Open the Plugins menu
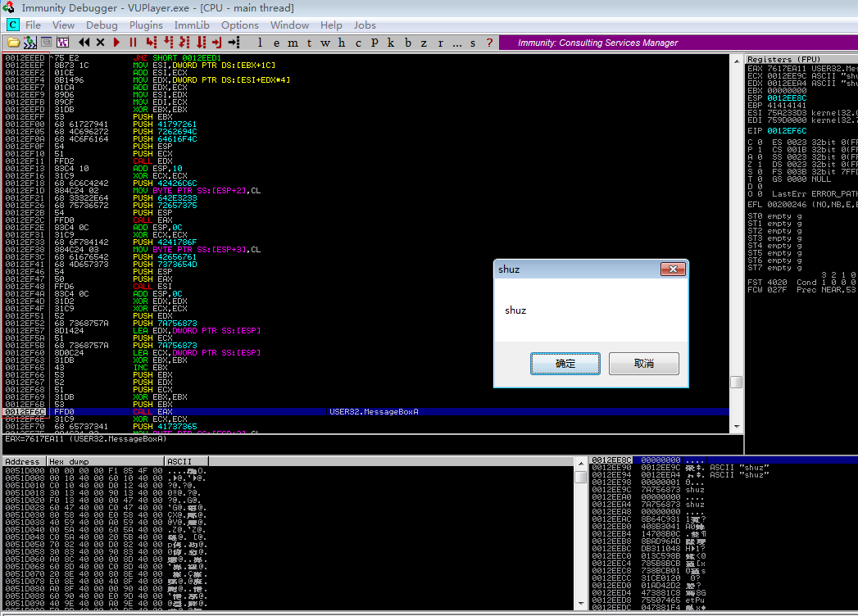 pos(146,25)
